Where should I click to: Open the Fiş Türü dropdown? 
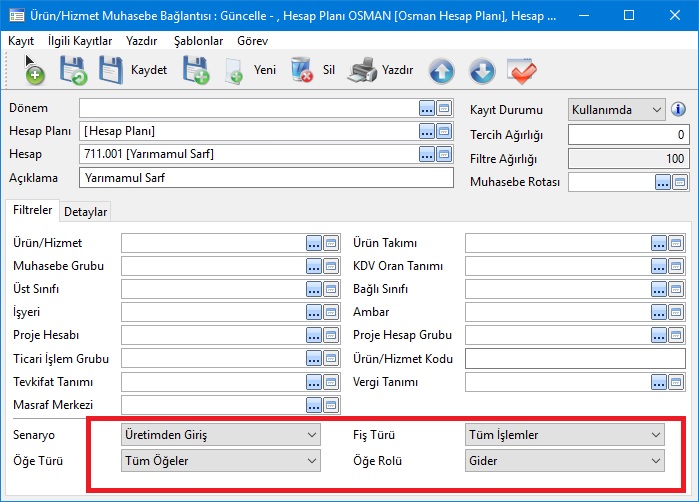pos(565,434)
